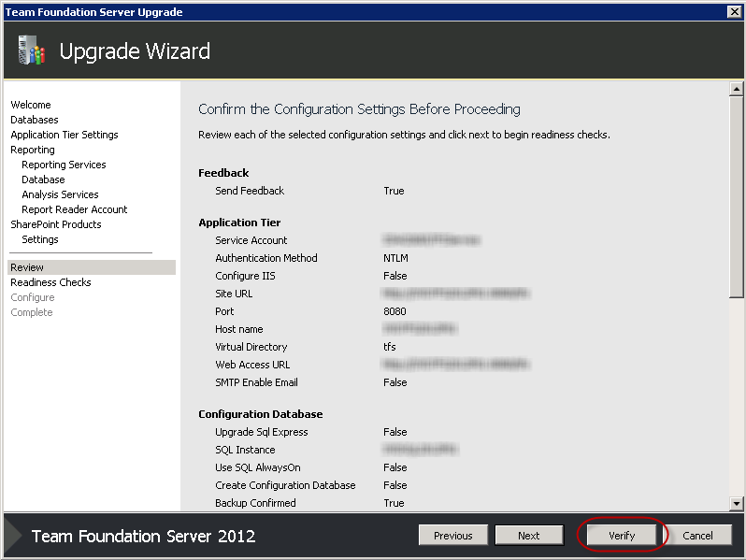This screenshot has width=746, height=560.
Task: Click scrollbar down arrow
Action: (x=736, y=503)
